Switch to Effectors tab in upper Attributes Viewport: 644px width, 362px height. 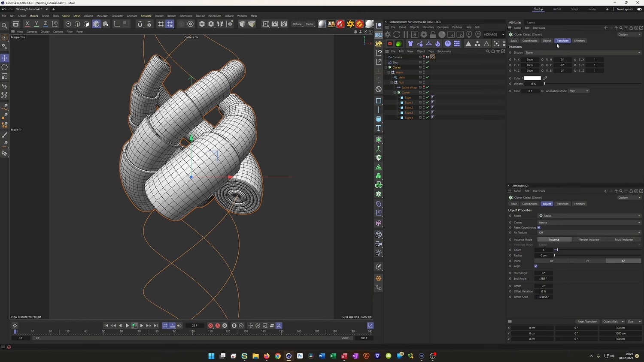click(580, 41)
